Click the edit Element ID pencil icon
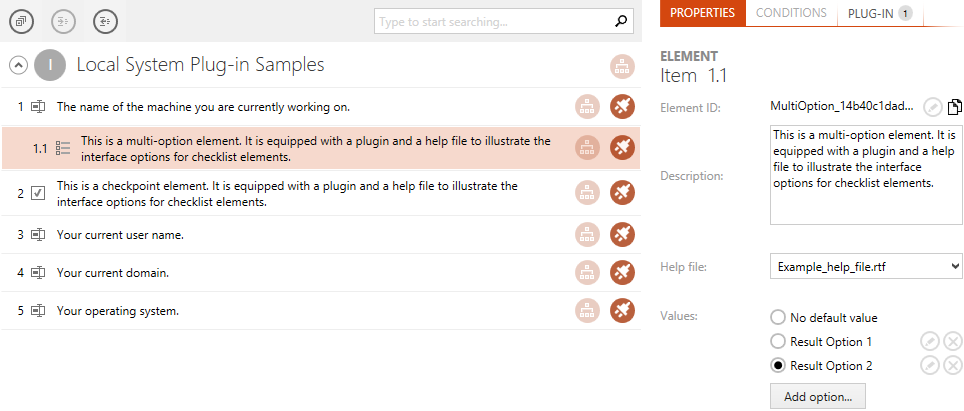The height and width of the screenshot is (411, 964). [932, 108]
